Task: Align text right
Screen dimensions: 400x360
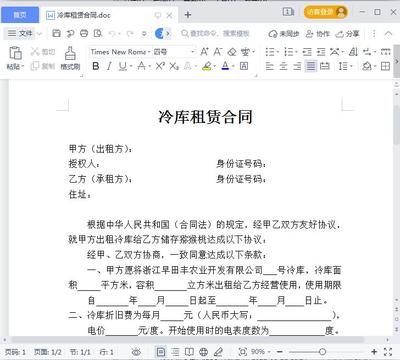Action: pyautogui.click(x=297, y=66)
